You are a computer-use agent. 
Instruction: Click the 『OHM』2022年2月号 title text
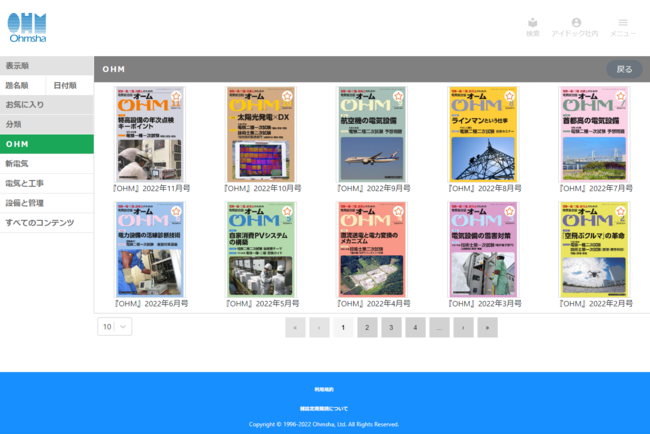coord(596,304)
